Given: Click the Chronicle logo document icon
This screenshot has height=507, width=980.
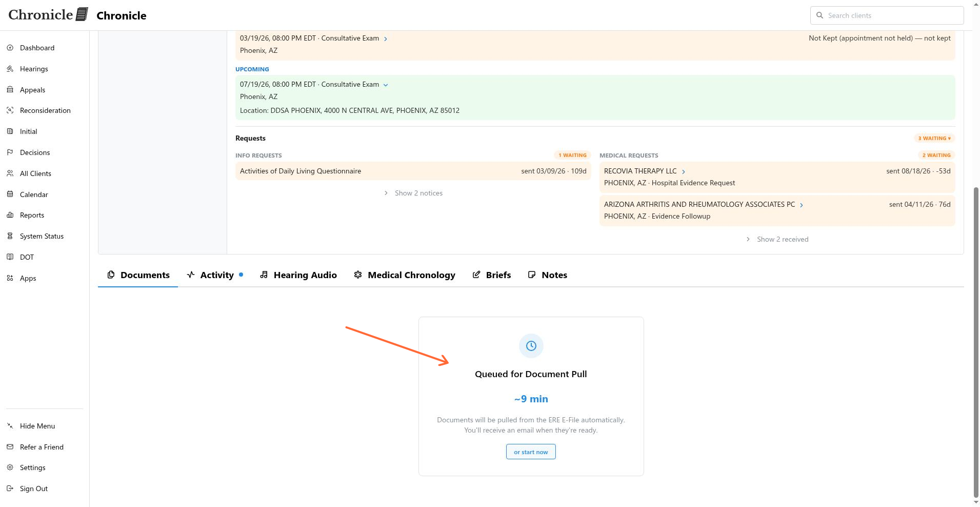Looking at the screenshot, I should pos(82,14).
